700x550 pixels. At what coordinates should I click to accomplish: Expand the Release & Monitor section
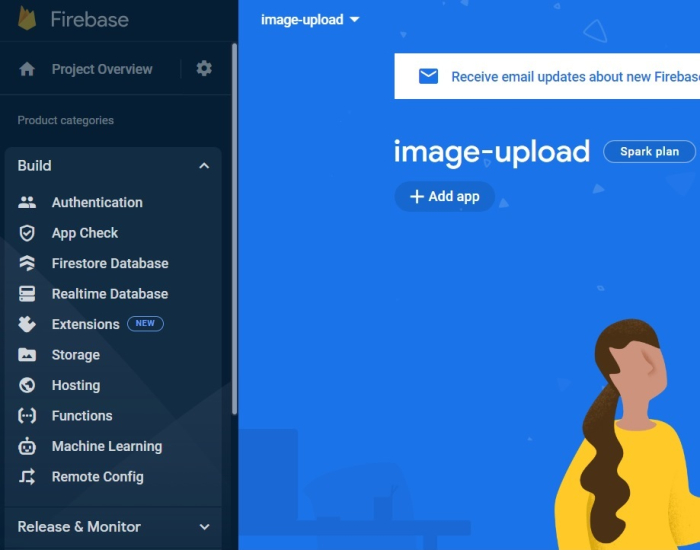(204, 527)
